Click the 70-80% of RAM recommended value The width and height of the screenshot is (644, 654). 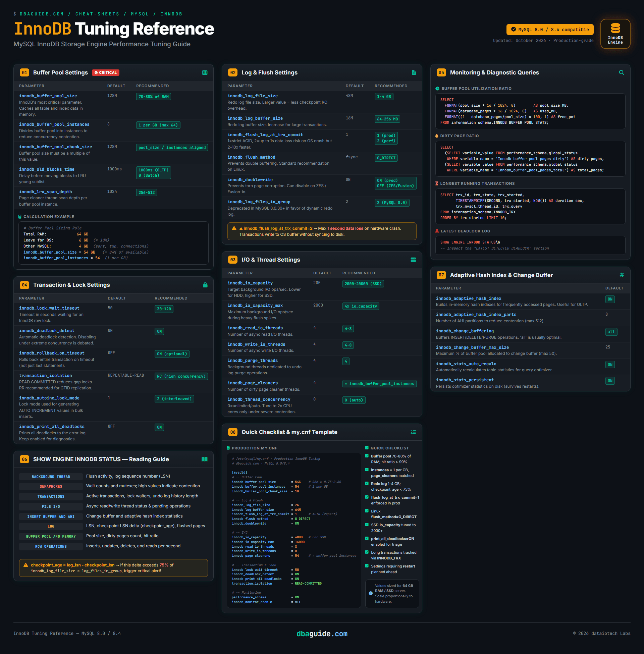(154, 97)
